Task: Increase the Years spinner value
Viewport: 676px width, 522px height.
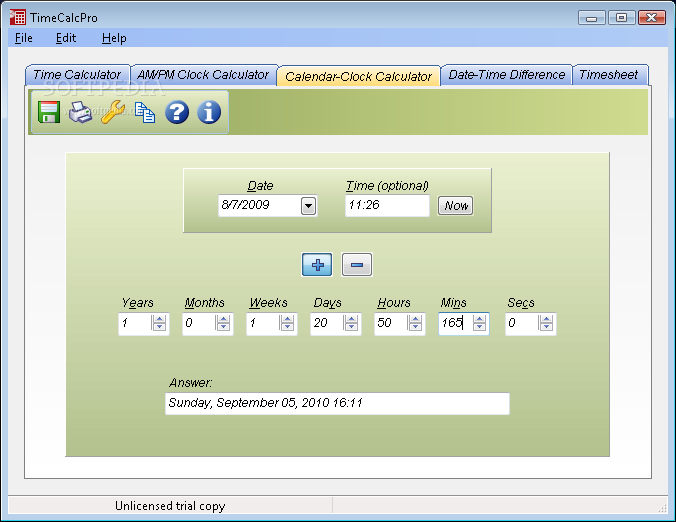Action: [159, 319]
